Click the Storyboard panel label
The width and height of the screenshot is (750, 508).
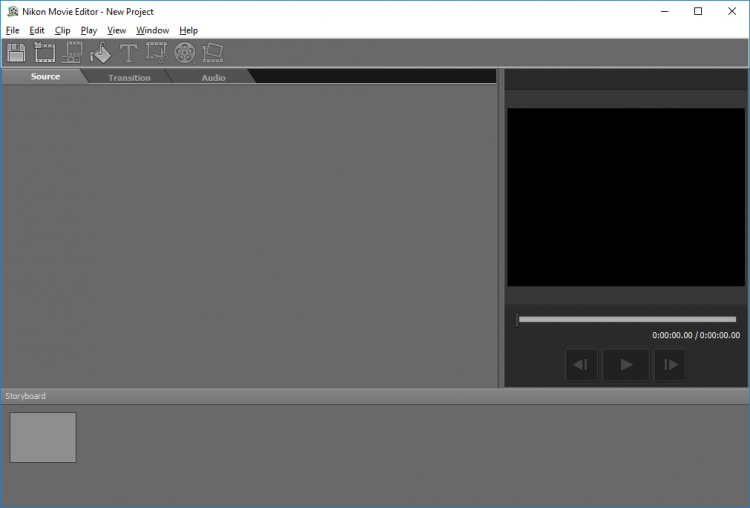pyautogui.click(x=25, y=396)
